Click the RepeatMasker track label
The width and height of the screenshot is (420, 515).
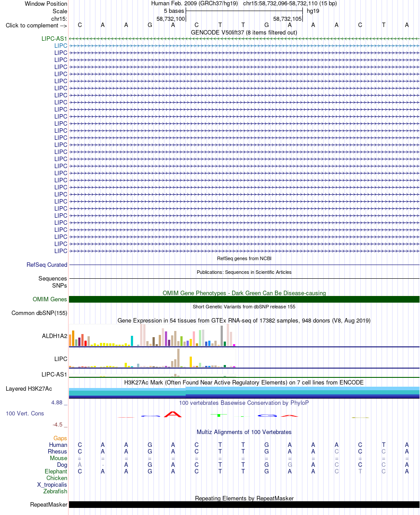[49, 504]
